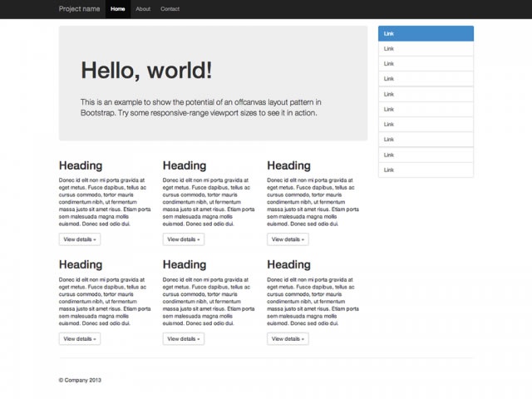532x399 pixels.
Task: Click the © Company 2013 footer text
Action: [80, 380]
